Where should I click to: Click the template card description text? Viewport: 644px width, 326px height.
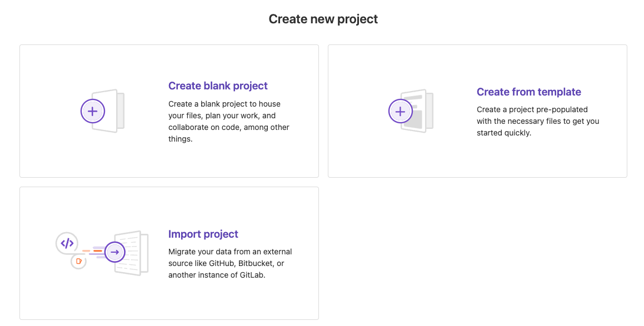[x=538, y=121]
